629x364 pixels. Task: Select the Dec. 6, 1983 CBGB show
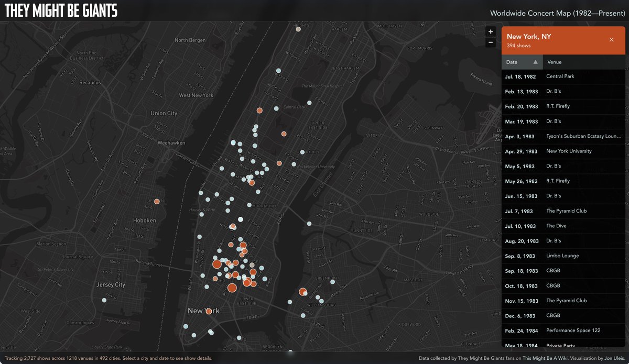pyautogui.click(x=563, y=316)
